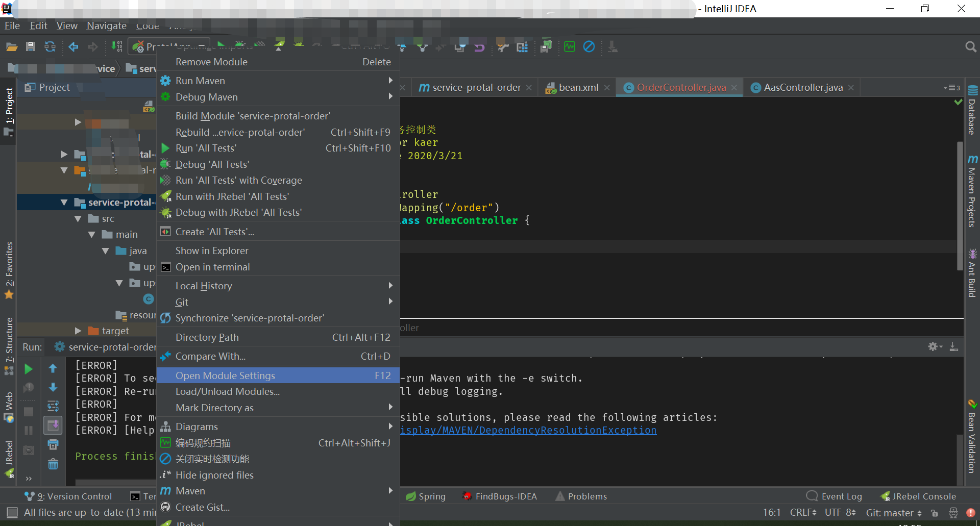
Task: Collapse the java folder node
Action: [106, 251]
